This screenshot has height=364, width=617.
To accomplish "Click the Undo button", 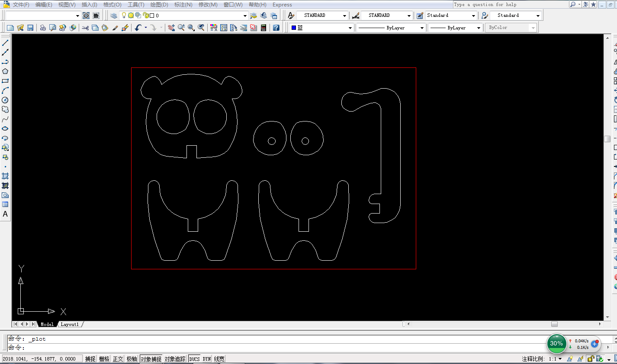I will click(138, 28).
